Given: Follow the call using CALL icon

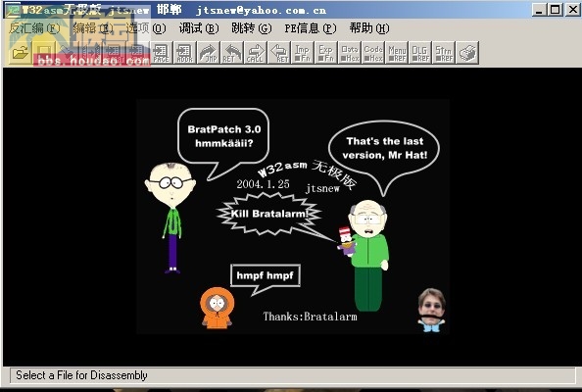Looking at the screenshot, I should coord(255,53).
